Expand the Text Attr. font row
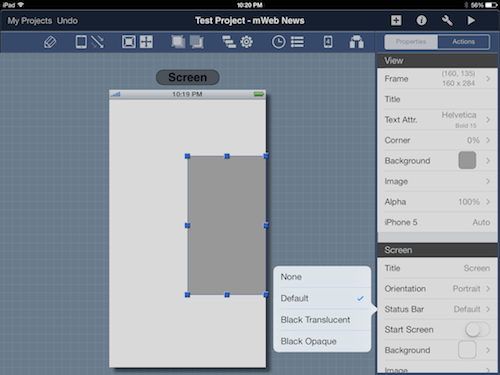This screenshot has height=375, width=500. 437,120
